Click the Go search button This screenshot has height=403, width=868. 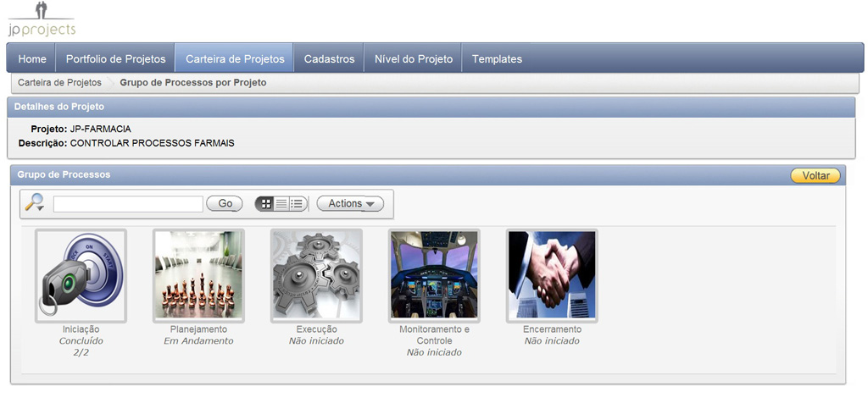click(225, 203)
